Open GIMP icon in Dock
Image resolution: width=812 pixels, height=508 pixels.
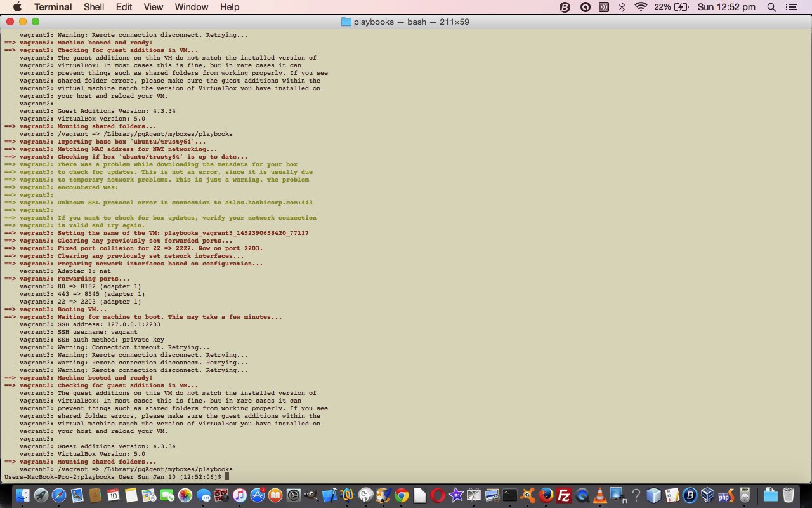(311, 495)
